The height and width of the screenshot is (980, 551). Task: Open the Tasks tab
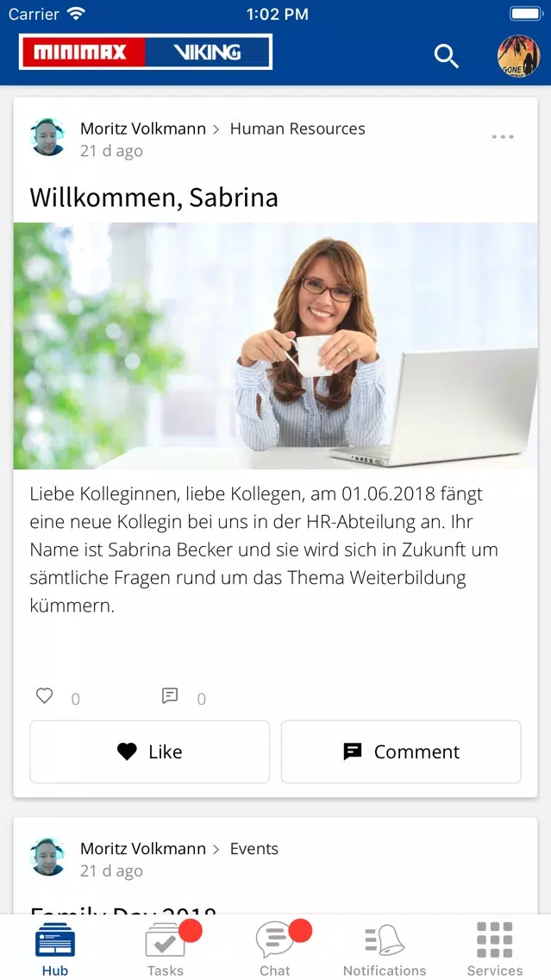pos(166,949)
